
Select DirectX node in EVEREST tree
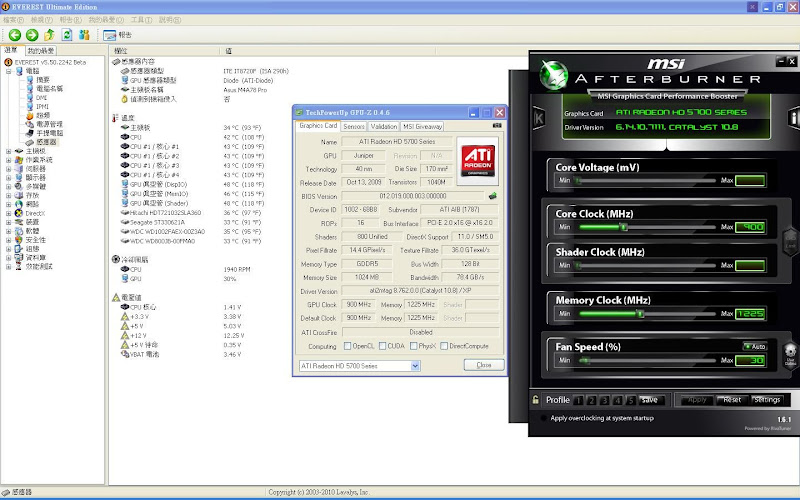pyautogui.click(x=35, y=213)
